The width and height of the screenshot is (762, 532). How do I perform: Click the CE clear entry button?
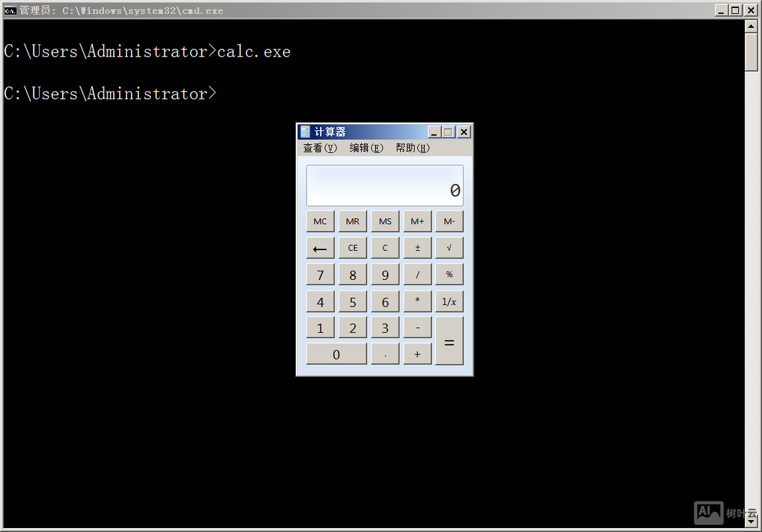pos(352,248)
